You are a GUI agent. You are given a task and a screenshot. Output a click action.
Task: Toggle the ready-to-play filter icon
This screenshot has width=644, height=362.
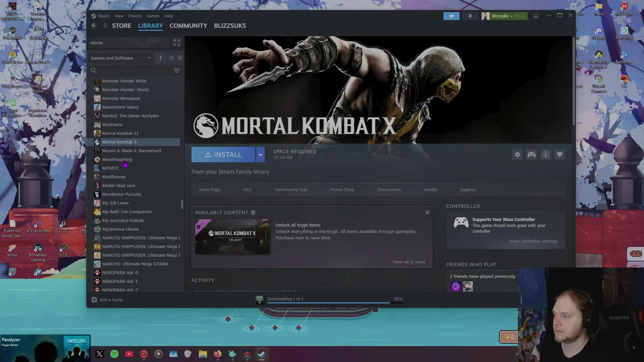pos(180,58)
